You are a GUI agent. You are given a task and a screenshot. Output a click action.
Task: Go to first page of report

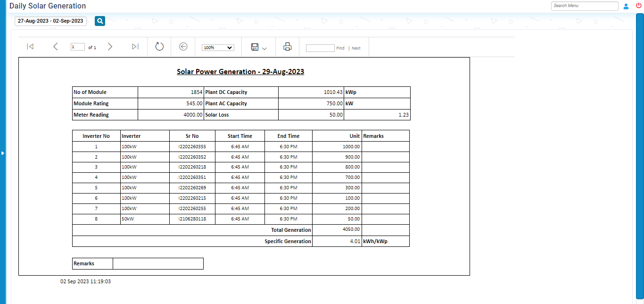(30, 47)
